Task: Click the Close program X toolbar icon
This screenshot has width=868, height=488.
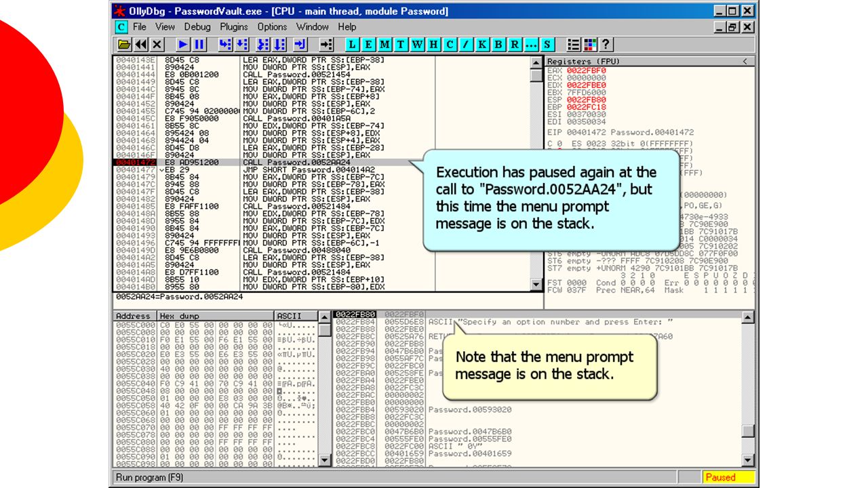Action: (x=157, y=45)
